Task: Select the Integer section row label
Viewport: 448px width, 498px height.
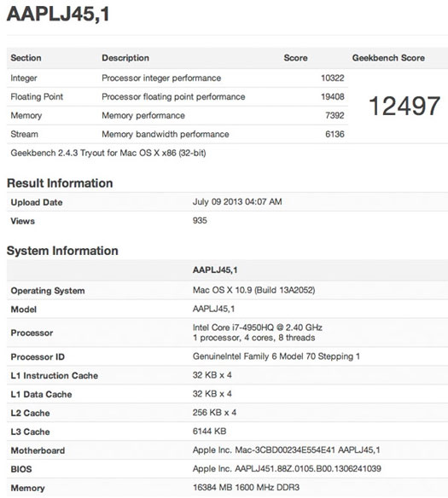Action: pos(24,78)
